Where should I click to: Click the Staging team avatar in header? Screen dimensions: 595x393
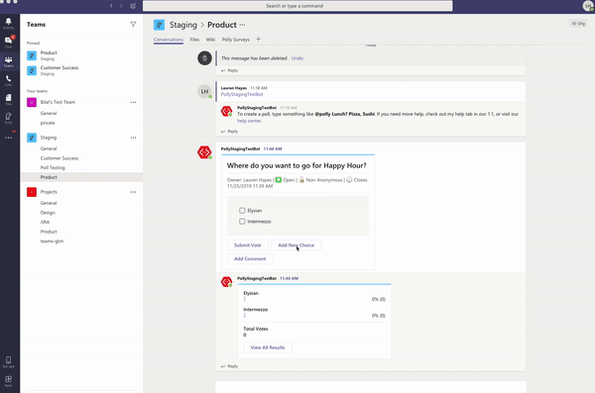tap(159, 25)
